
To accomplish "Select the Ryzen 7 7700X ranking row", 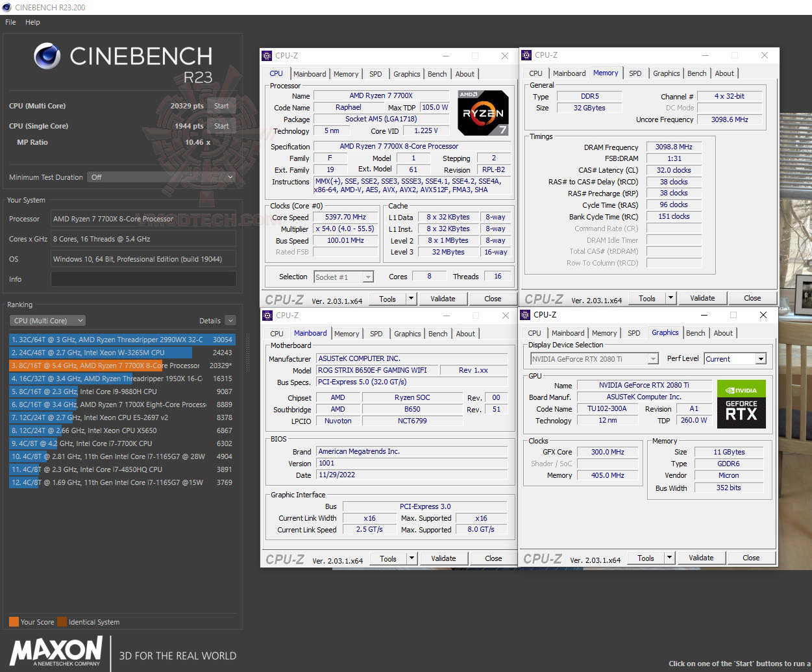I will coord(122,366).
